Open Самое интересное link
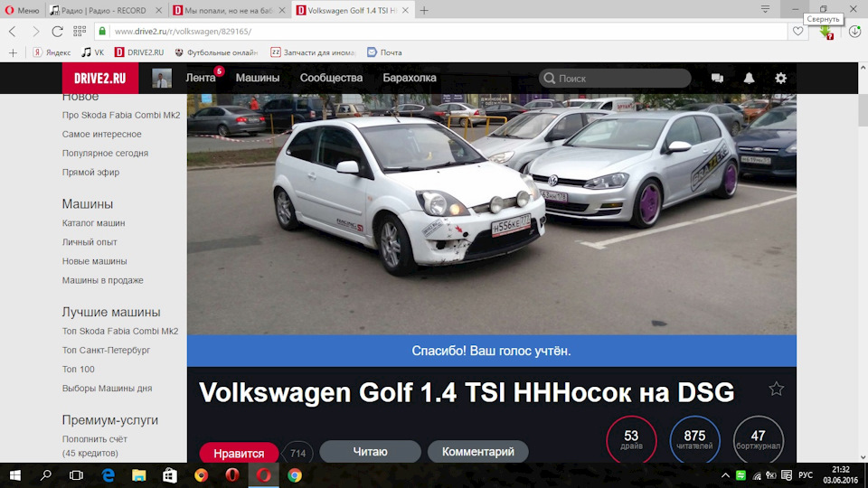Screen dimensions: 868x488 (x=102, y=134)
